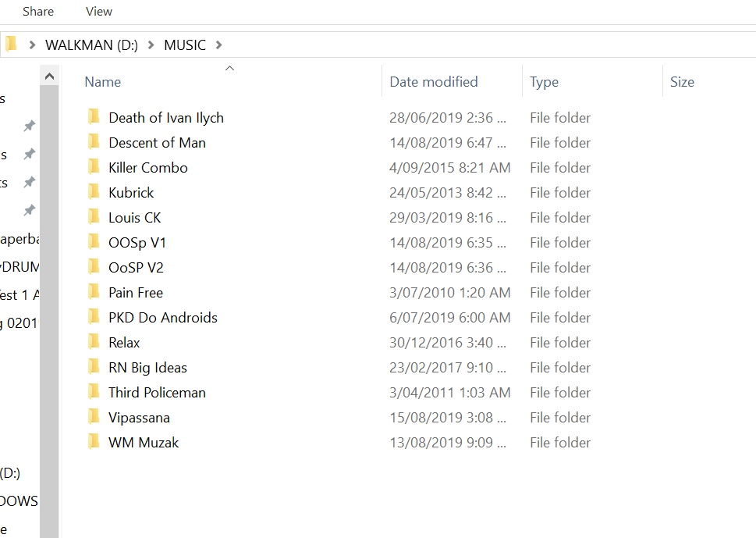Click date '28/06/2019 2:36' of Ivan Ilych
Viewport: 756px width, 538px height.
[x=448, y=118]
